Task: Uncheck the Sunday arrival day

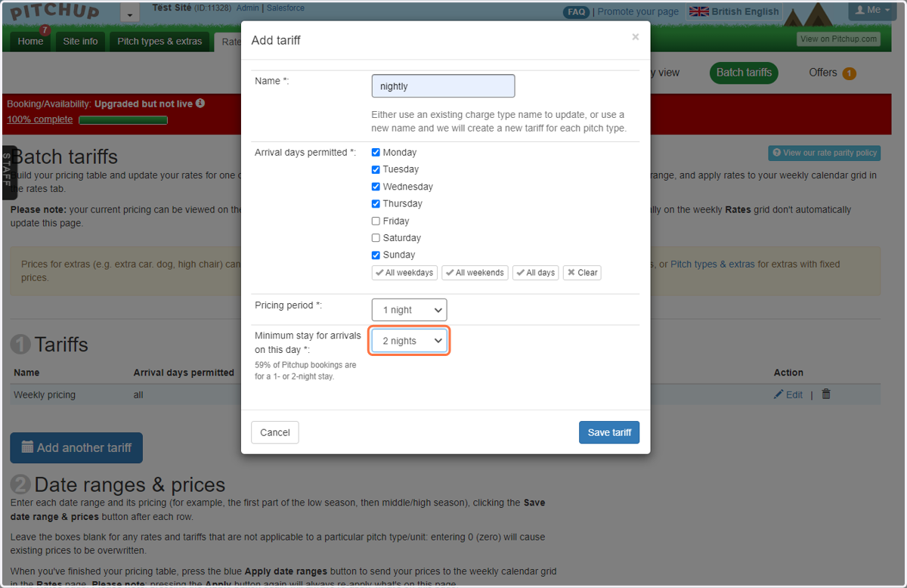Action: click(x=376, y=255)
